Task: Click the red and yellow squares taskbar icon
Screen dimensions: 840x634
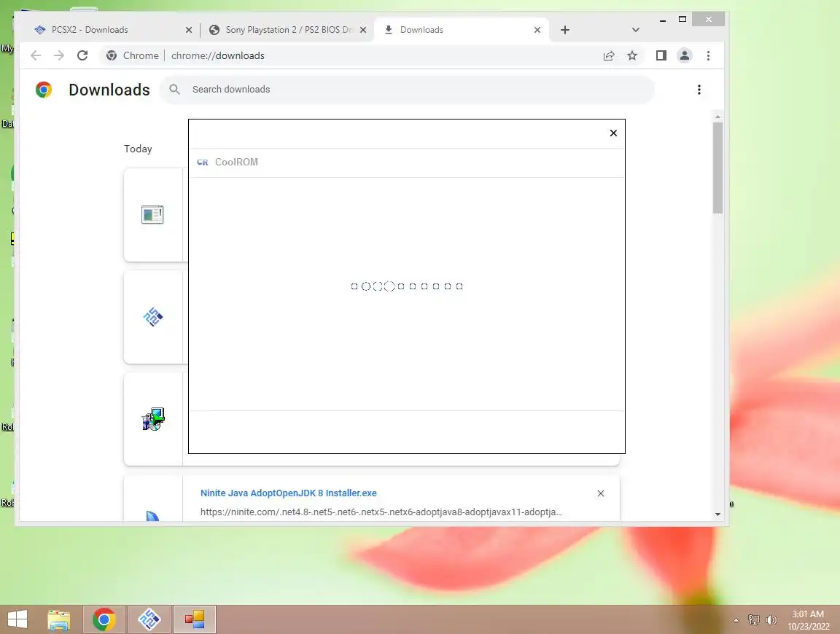Action: [195, 620]
